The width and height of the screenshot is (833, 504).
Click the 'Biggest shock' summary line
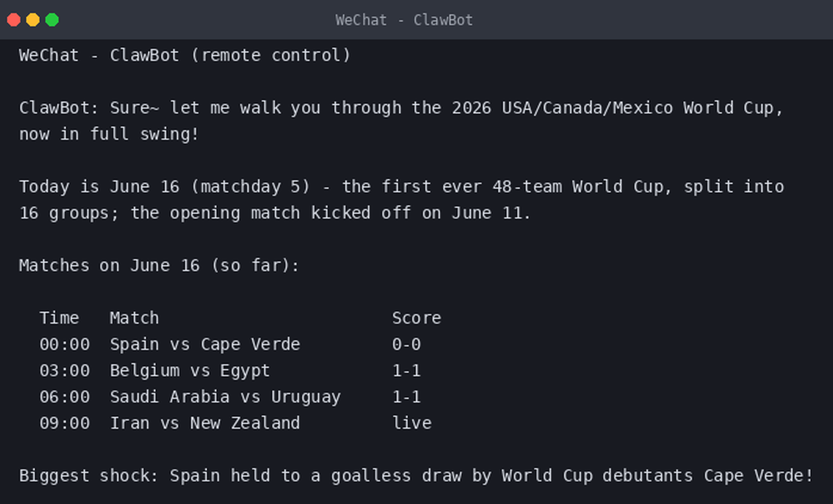pos(416,476)
